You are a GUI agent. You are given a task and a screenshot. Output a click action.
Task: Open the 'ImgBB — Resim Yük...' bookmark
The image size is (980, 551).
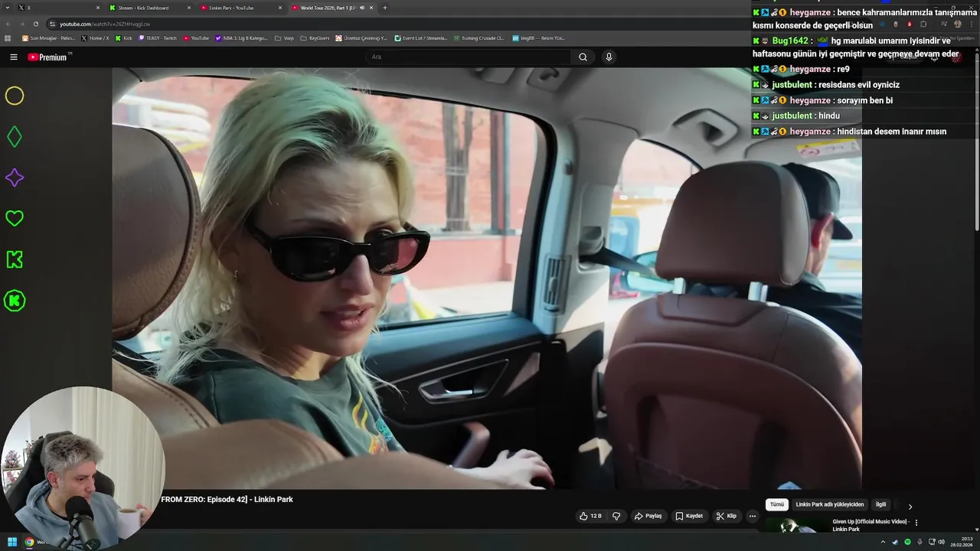pyautogui.click(x=538, y=38)
